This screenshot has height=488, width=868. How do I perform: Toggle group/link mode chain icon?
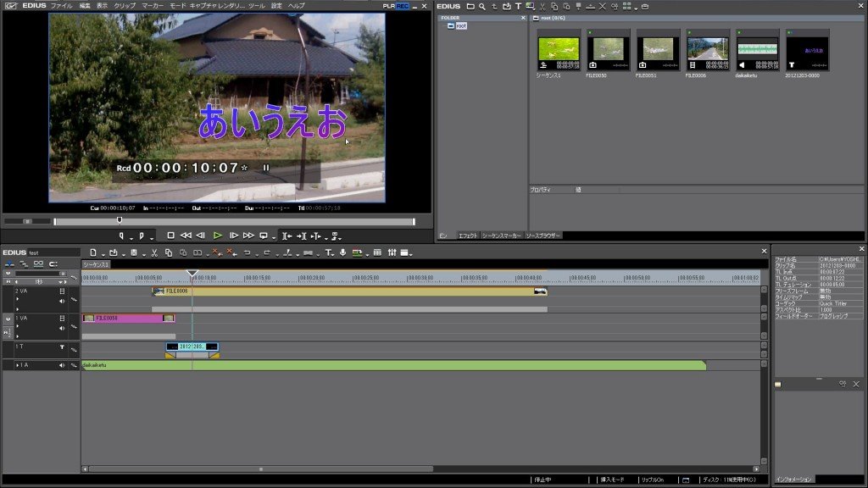coord(38,264)
